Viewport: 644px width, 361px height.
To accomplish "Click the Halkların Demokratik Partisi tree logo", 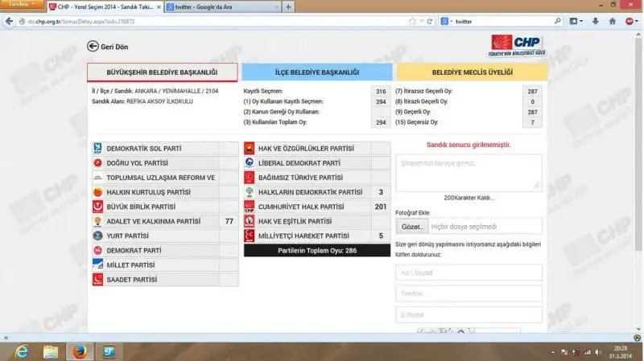I will click(x=250, y=192).
